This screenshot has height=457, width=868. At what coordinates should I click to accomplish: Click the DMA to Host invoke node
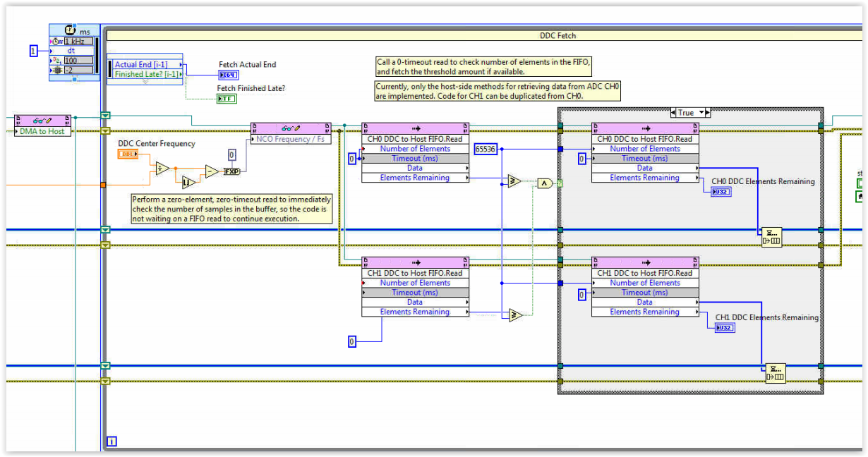tap(44, 124)
